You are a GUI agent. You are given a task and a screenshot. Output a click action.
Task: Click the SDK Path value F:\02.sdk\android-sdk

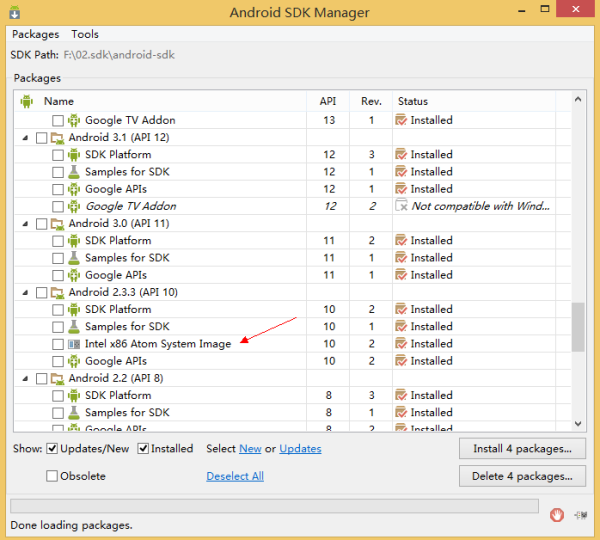click(119, 55)
